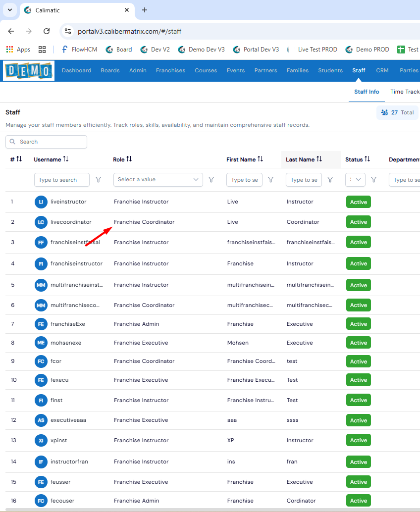The width and height of the screenshot is (420, 512).
Task: Open the Demo PROD bookmark
Action: click(367, 50)
